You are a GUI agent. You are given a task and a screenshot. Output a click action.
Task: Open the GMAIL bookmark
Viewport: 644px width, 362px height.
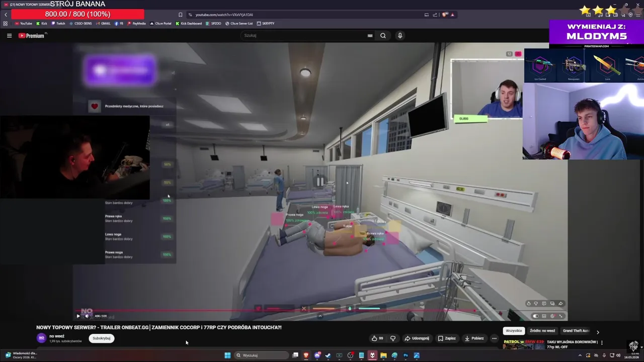pyautogui.click(x=103, y=24)
